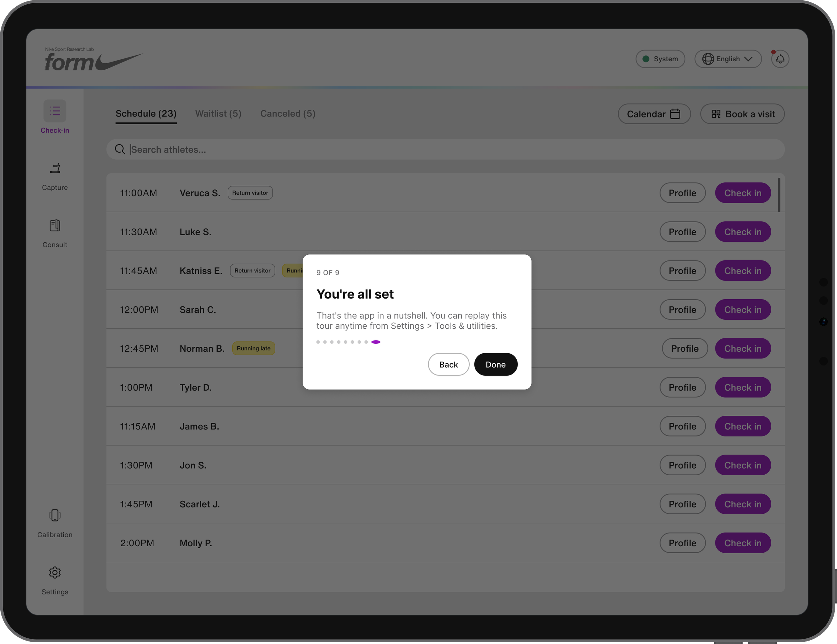The width and height of the screenshot is (837, 644).
Task: Open the Check-in sidebar section
Action: point(55,117)
